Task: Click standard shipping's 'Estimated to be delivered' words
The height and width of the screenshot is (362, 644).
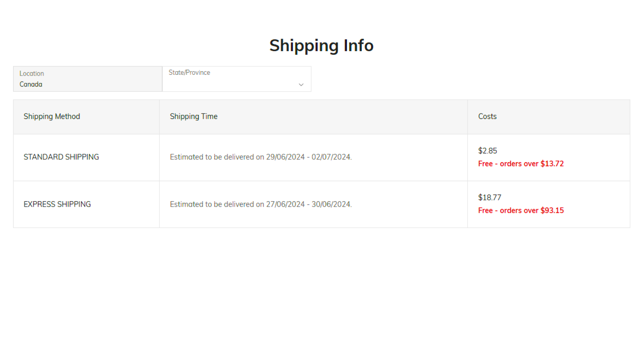Action: (212, 157)
